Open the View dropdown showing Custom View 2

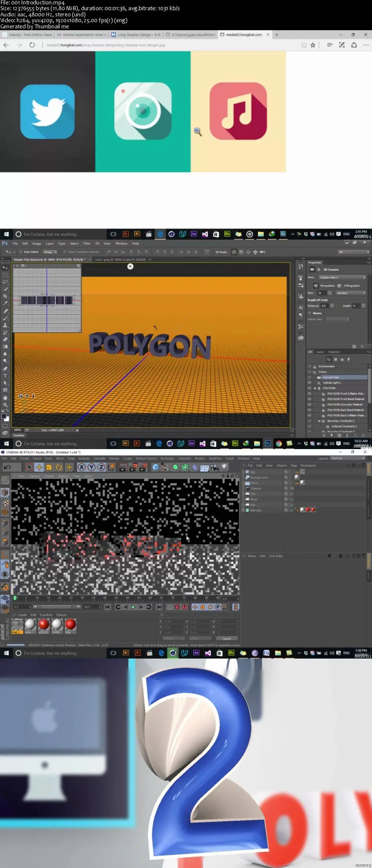point(342,277)
